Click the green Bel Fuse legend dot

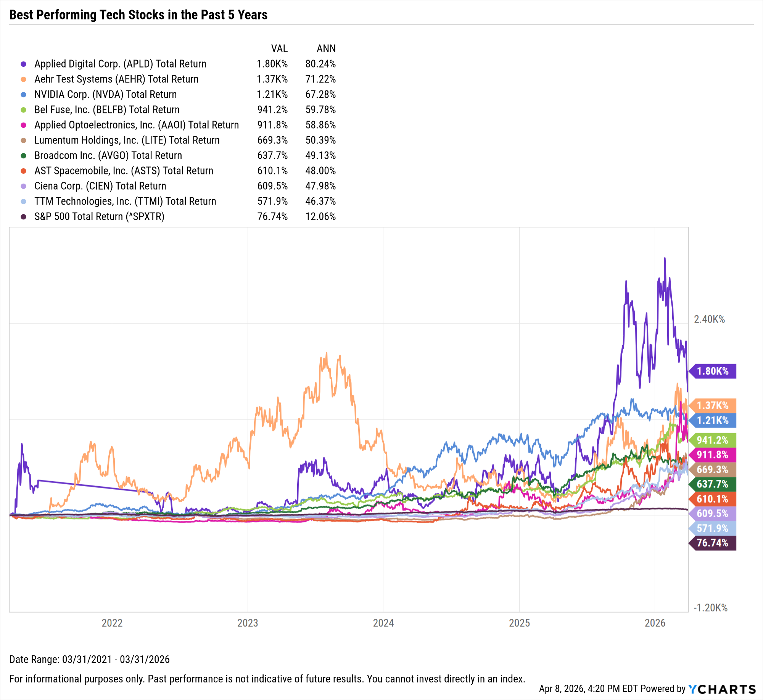click(x=24, y=110)
